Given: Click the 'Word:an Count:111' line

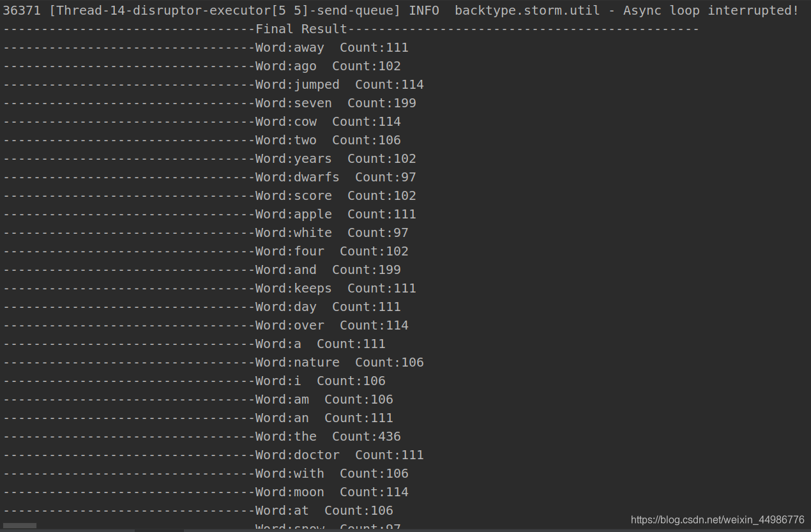Looking at the screenshot, I should (x=197, y=418).
